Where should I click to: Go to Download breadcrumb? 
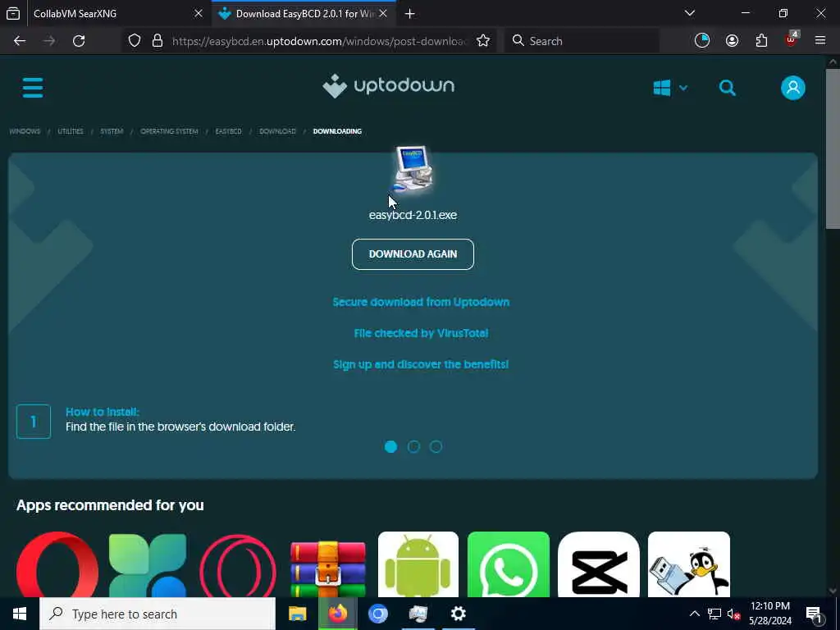(x=277, y=131)
